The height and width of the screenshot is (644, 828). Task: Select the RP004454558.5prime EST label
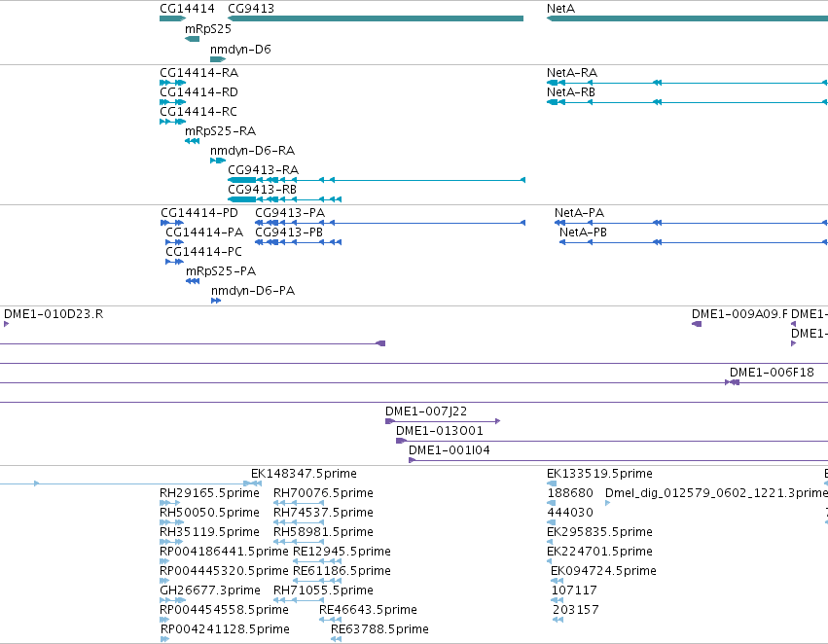coord(224,610)
